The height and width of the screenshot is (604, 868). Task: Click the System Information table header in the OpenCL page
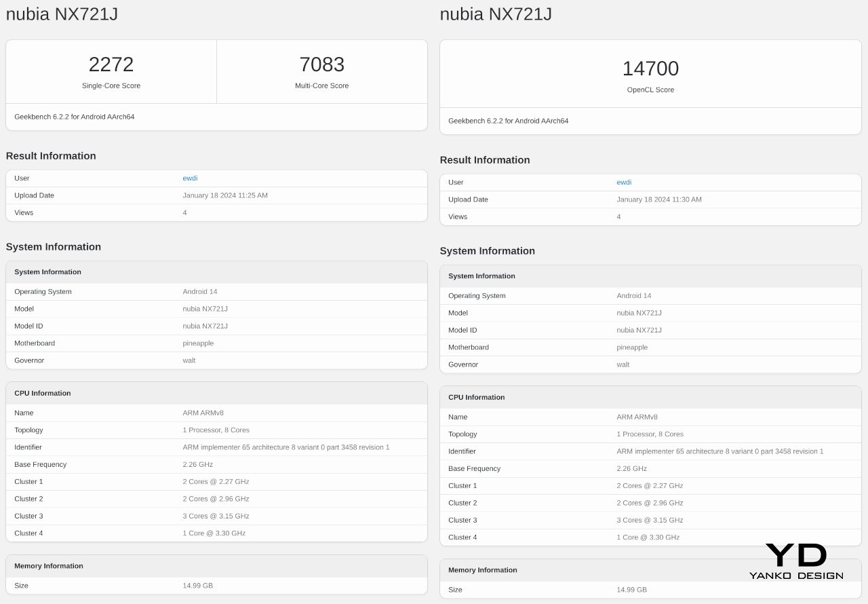pyautogui.click(x=481, y=276)
